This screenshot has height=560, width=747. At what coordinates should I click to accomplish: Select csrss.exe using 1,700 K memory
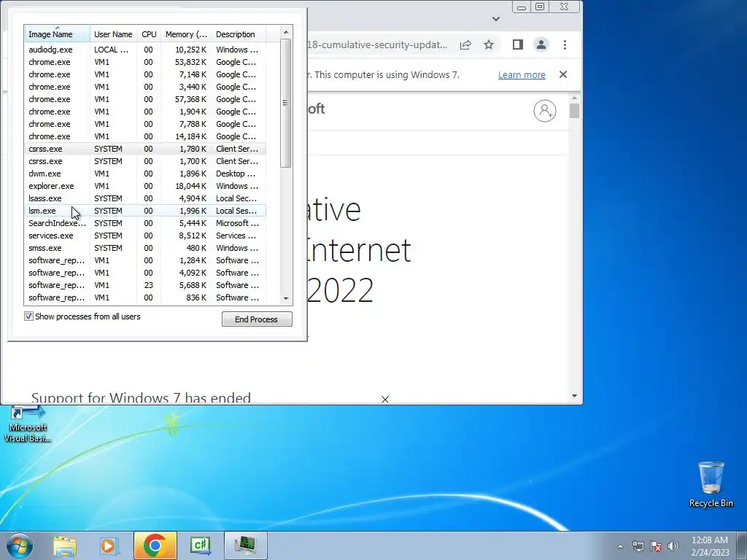click(x=145, y=161)
